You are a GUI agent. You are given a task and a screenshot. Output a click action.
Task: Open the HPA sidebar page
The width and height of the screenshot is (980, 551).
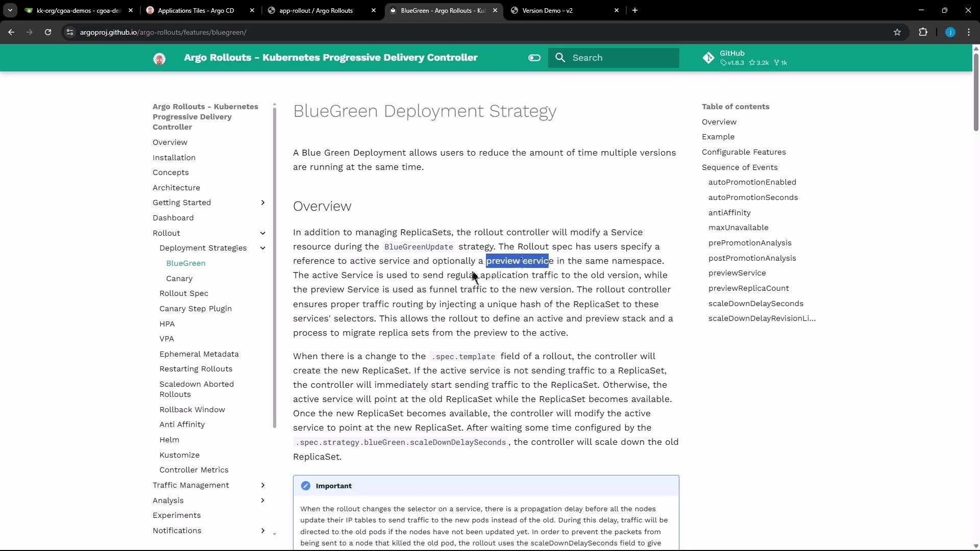167,324
